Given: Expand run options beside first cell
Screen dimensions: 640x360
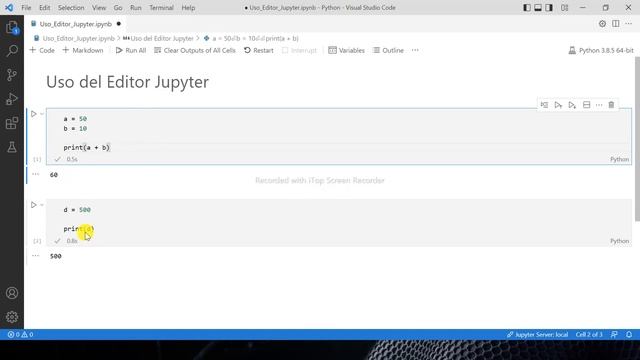Looking at the screenshot, I should [x=42, y=114].
